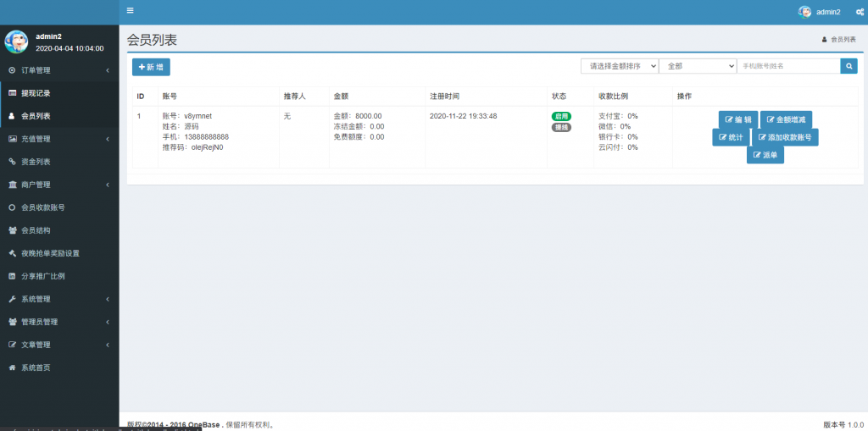
Task: Go to 系统首页 via home icon
Action: point(36,367)
